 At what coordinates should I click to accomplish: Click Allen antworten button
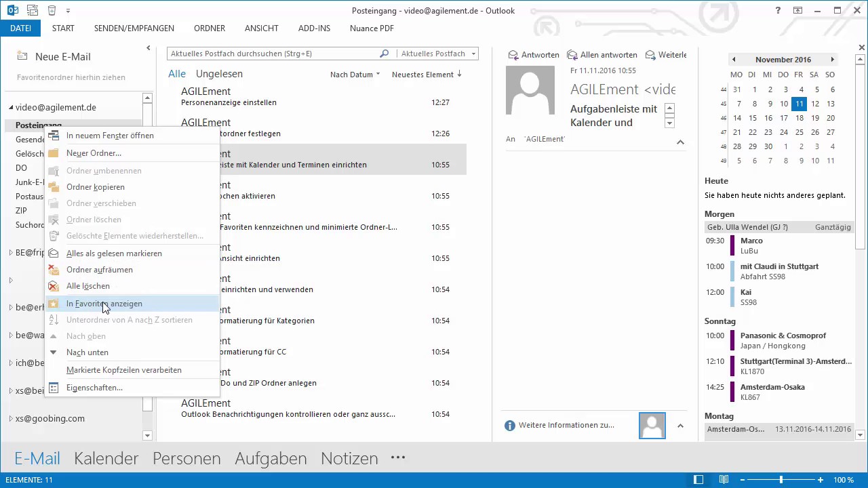[602, 55]
